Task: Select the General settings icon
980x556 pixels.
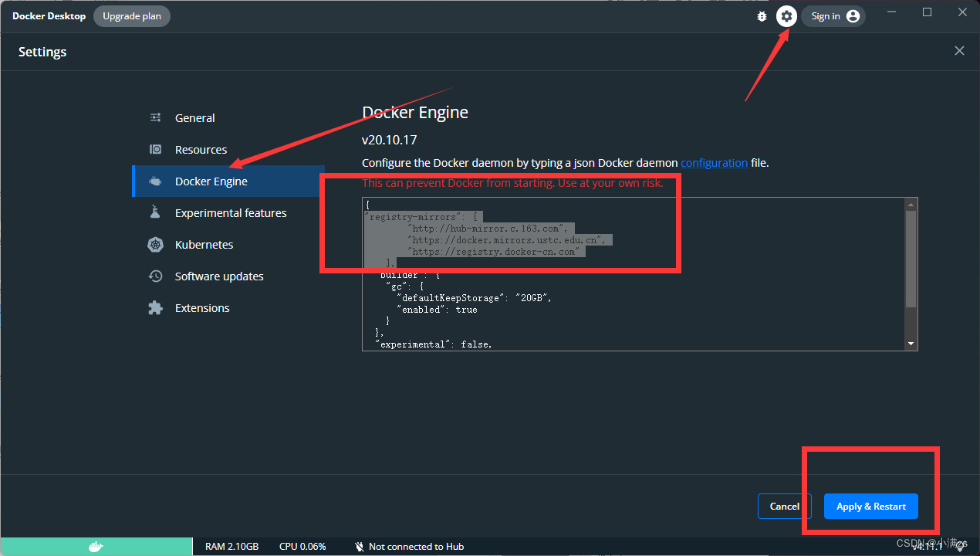Action: tap(154, 117)
